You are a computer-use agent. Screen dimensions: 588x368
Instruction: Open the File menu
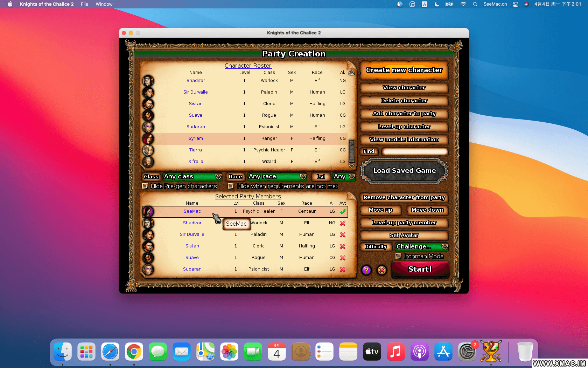click(84, 4)
